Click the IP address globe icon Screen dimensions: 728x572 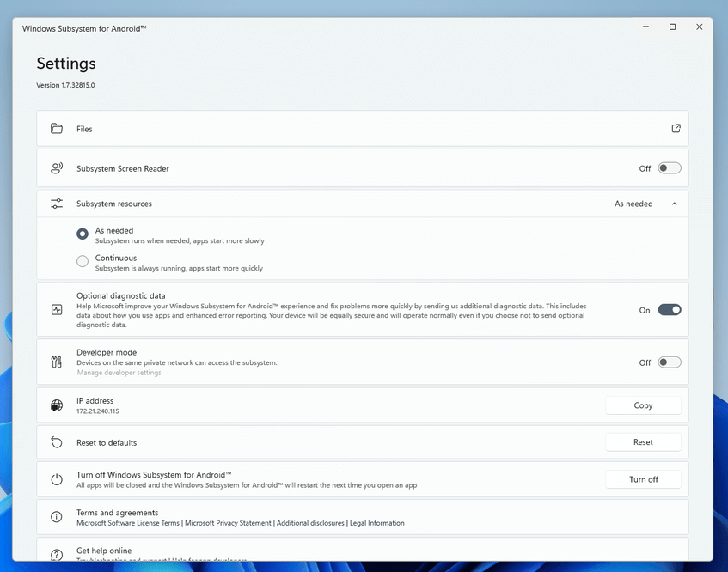pyautogui.click(x=57, y=405)
